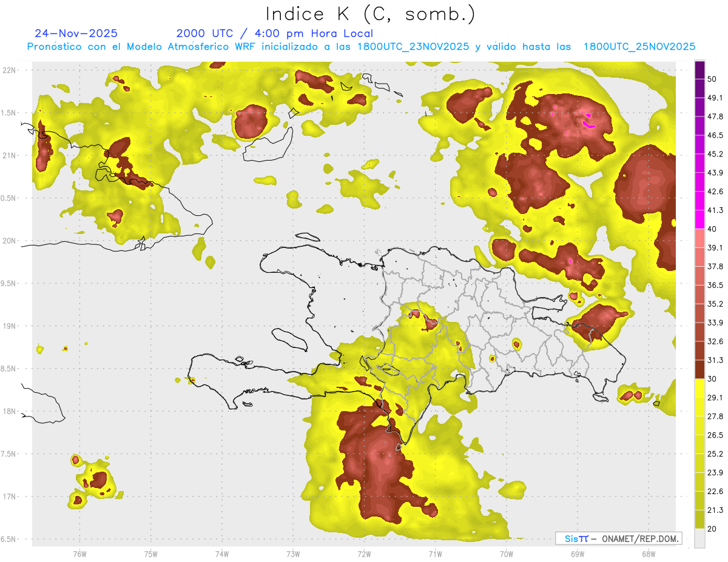Click the '27.8' color scale value

(715, 416)
